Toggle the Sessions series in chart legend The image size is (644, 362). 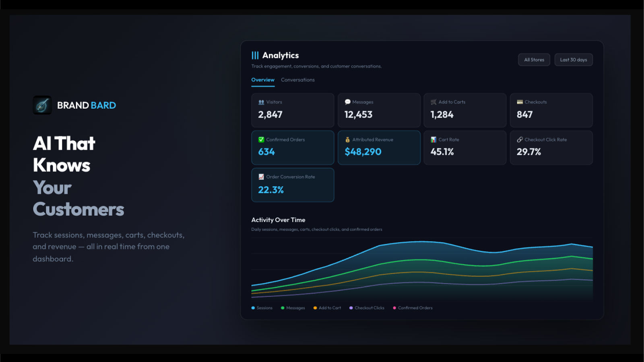click(262, 308)
